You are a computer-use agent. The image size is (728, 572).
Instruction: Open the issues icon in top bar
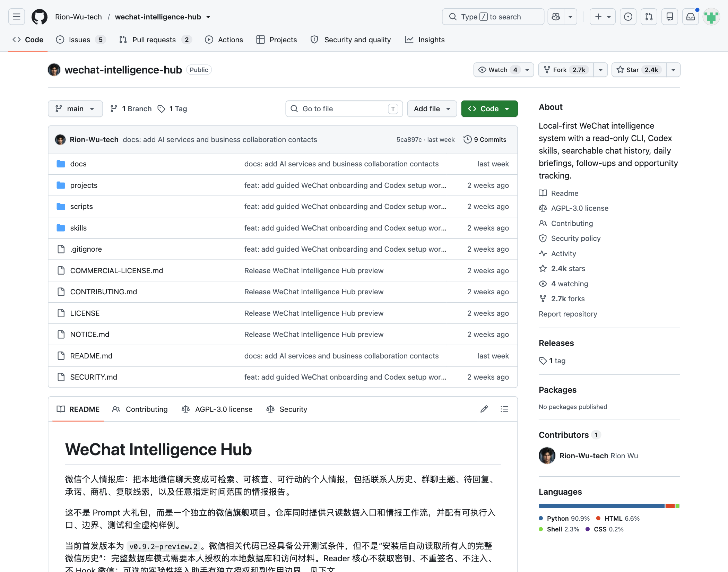628,17
